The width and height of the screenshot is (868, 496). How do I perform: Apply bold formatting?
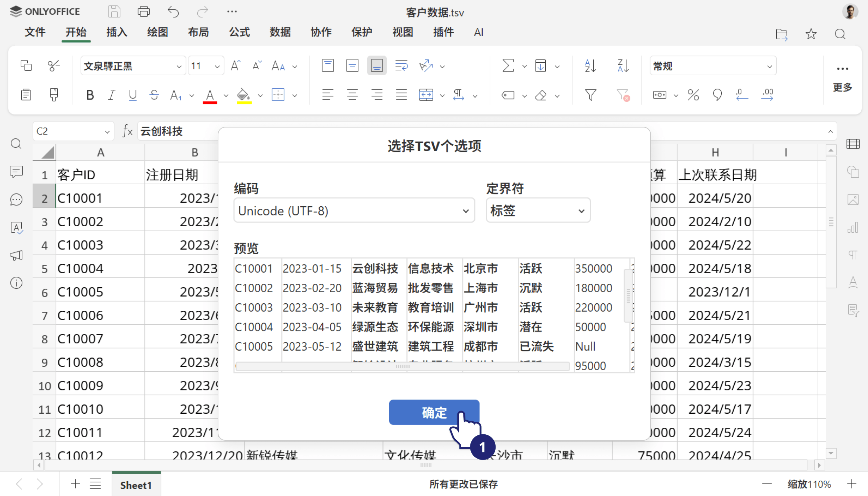(90, 95)
